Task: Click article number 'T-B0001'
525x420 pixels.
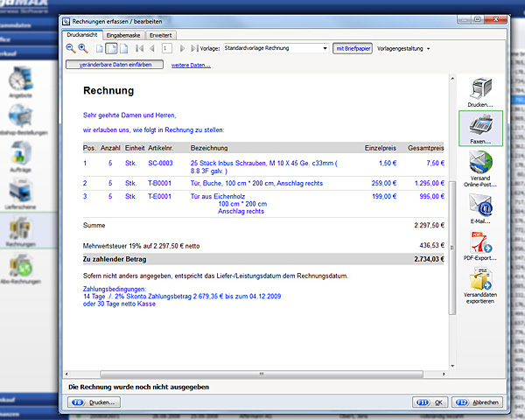Action: coord(160,183)
